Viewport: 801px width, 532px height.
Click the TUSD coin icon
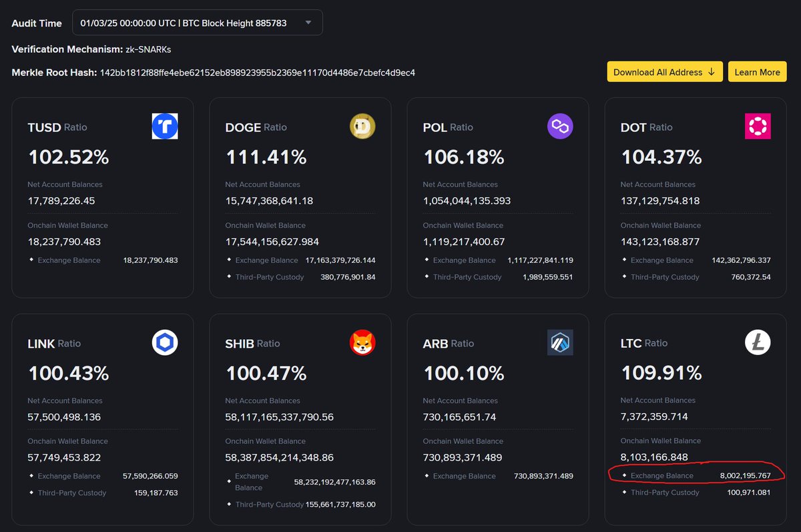click(165, 126)
